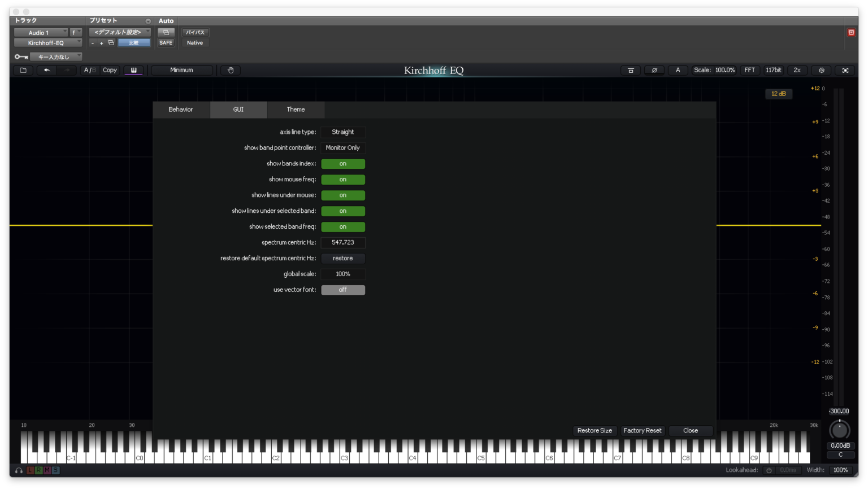The image size is (868, 489).
Task: Open global scale 100% dropdown
Action: tap(343, 274)
